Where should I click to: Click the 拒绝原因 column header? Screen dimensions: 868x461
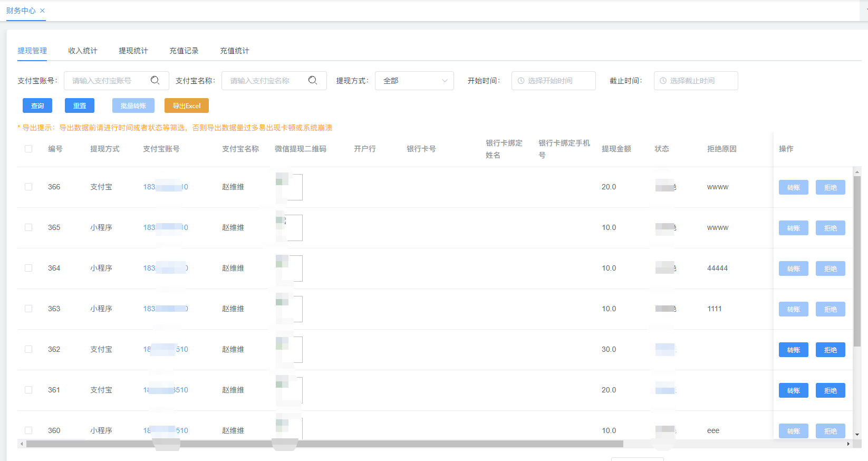722,149
